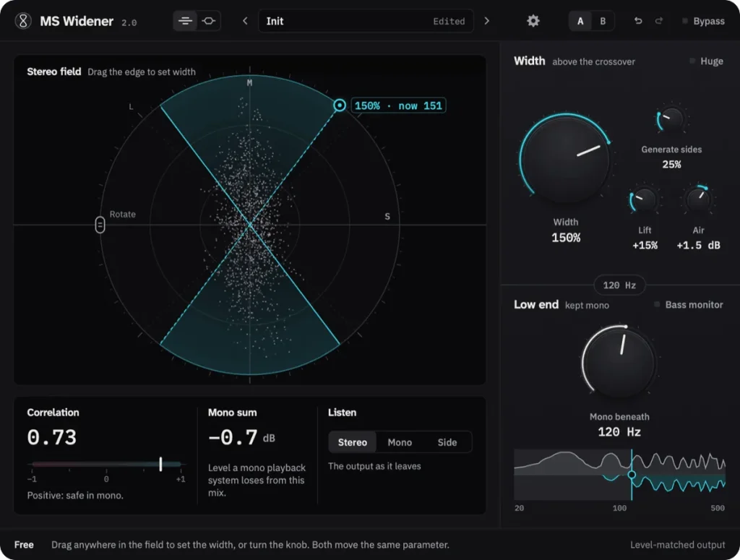Click the L axis label in stereo field

coord(131,107)
